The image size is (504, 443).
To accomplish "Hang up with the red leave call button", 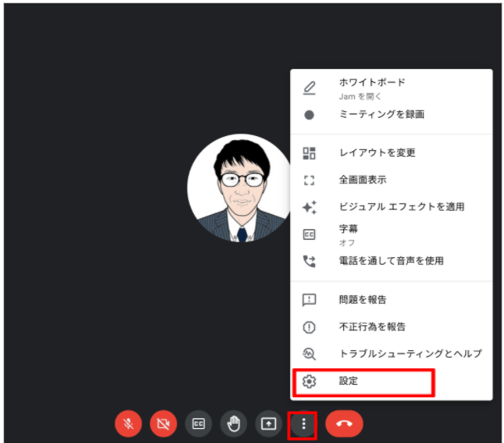I will 344,424.
